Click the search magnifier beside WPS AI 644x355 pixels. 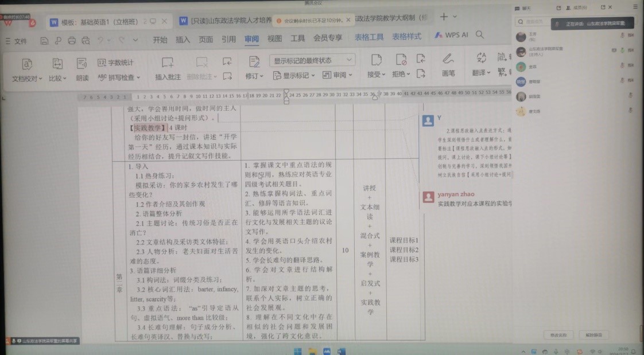point(480,35)
